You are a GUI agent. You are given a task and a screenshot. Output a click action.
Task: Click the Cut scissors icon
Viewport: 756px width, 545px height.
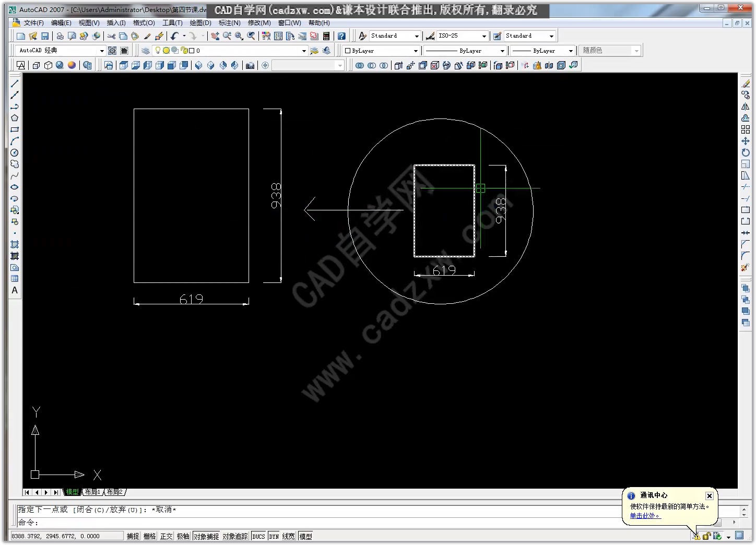[111, 36]
